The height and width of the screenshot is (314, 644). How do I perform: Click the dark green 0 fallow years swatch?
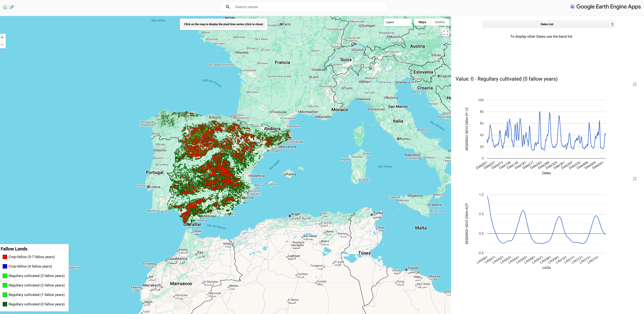tap(5, 304)
